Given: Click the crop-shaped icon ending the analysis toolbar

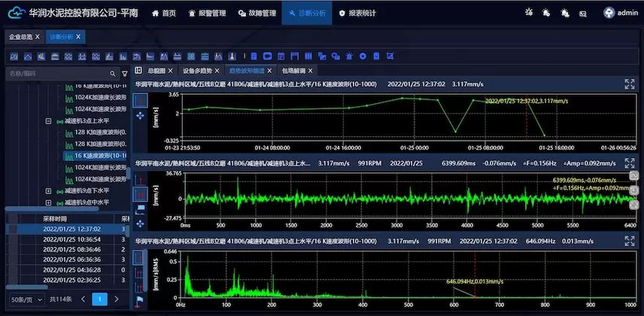Looking at the screenshot, I should [390, 56].
